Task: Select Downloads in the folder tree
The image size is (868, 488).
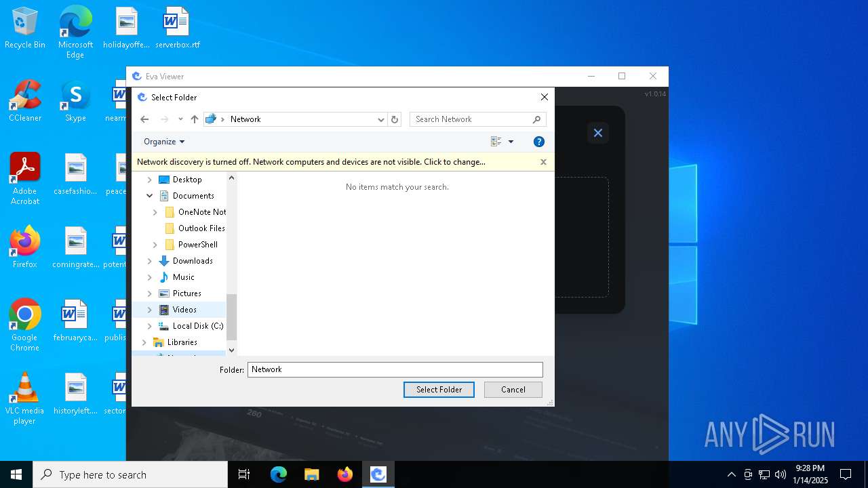Action: pos(193,261)
